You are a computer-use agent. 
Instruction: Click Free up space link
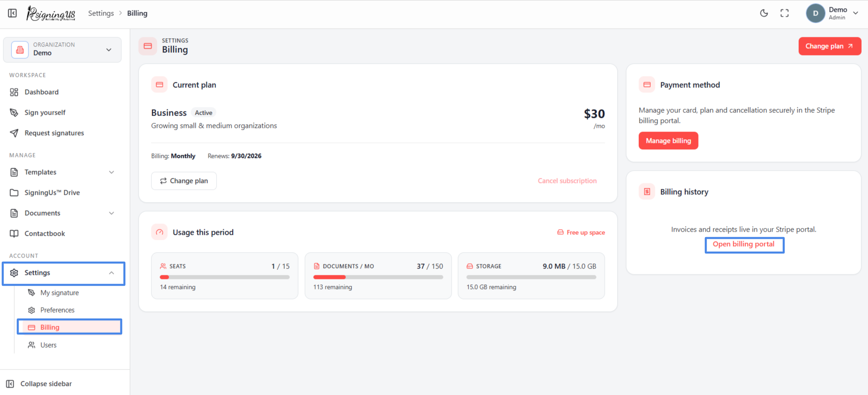581,233
